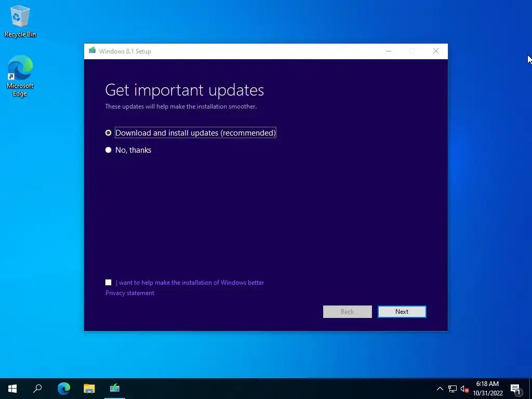Open taskbar search magnifier
Image resolution: width=532 pixels, height=399 pixels.
(37, 389)
